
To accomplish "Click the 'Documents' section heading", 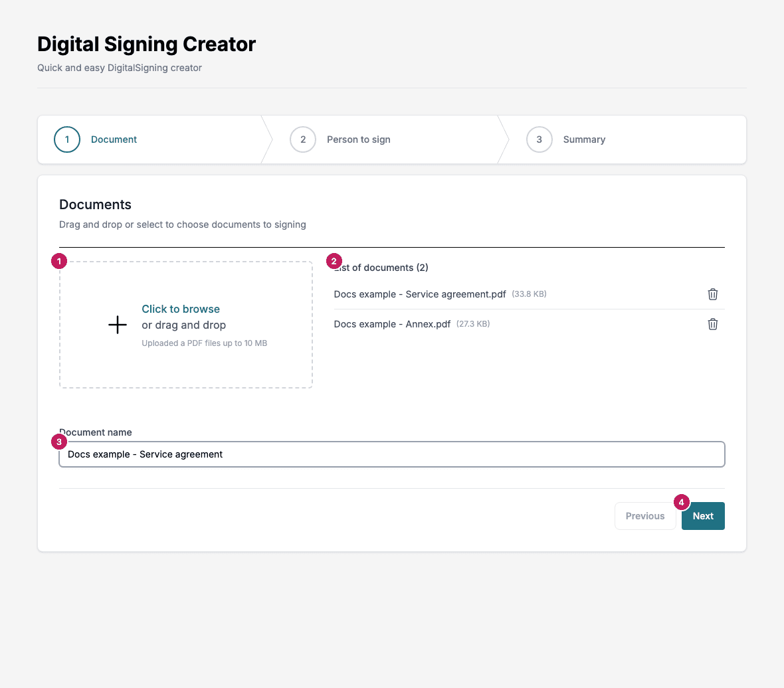I will [95, 205].
